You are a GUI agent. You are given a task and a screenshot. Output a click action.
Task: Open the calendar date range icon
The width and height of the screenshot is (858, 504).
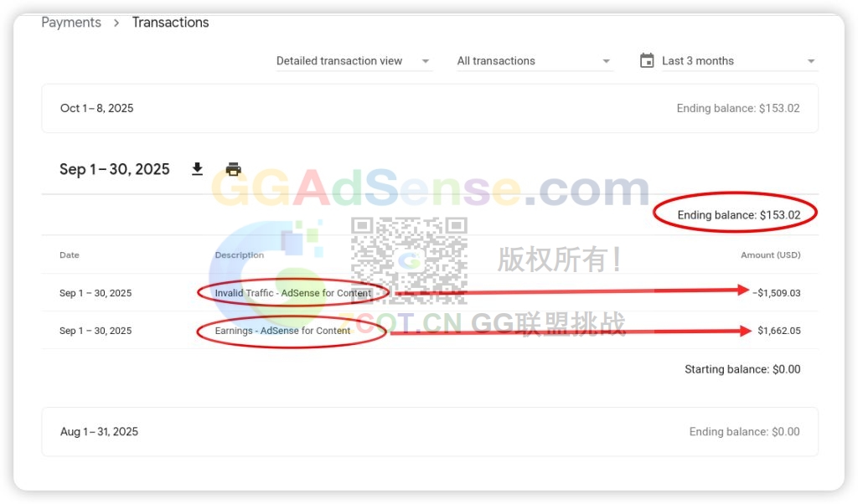click(647, 60)
